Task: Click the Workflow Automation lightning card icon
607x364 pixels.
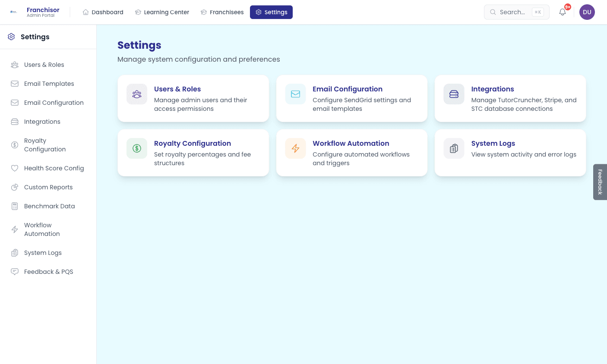Action: coord(295,148)
